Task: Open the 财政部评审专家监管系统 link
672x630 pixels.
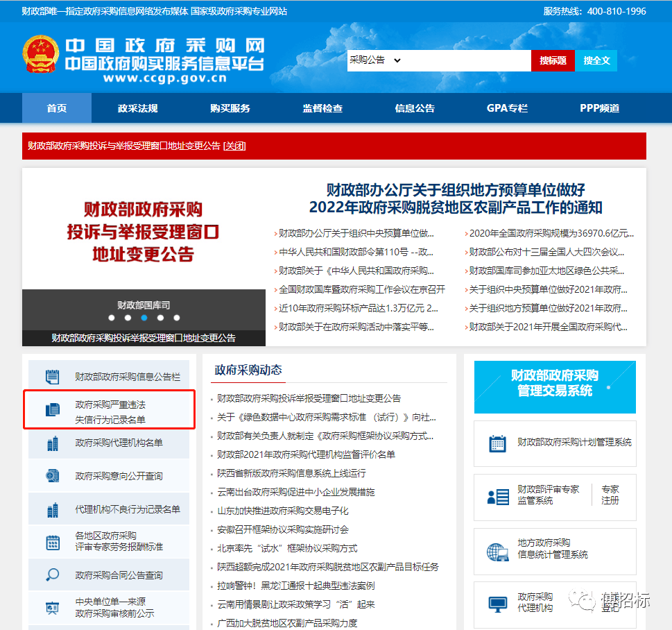Action: point(548,495)
